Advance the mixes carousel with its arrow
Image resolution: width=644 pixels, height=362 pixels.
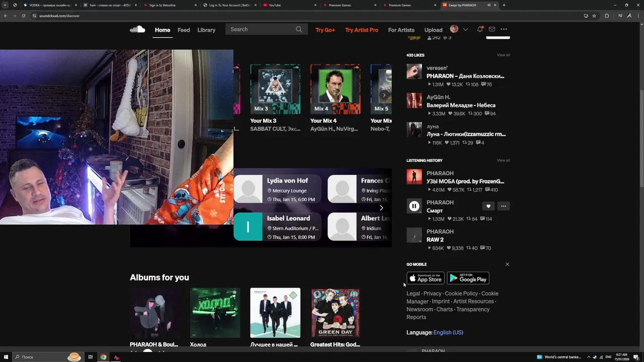point(384,95)
